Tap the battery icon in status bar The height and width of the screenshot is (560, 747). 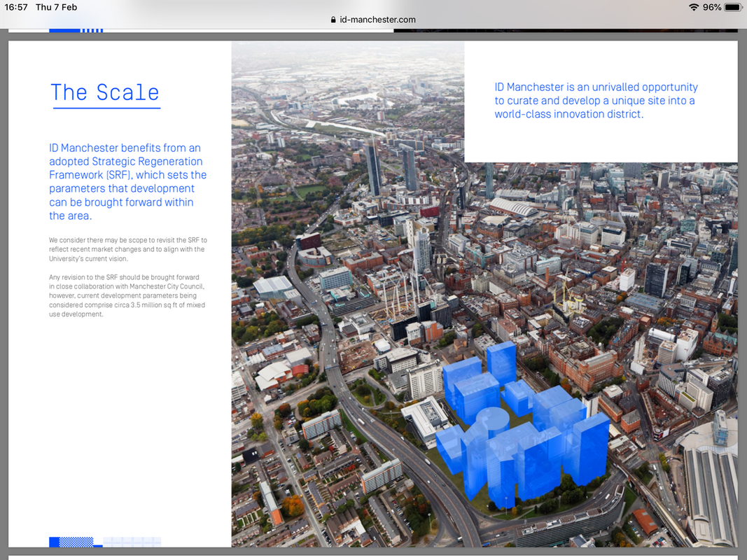[x=733, y=7]
